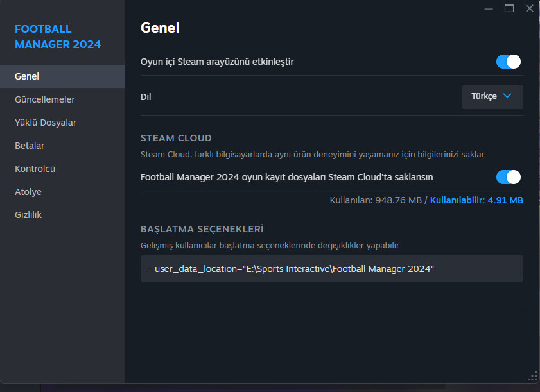Click the FOOTBALL MANAGER 2024 title

[58, 37]
